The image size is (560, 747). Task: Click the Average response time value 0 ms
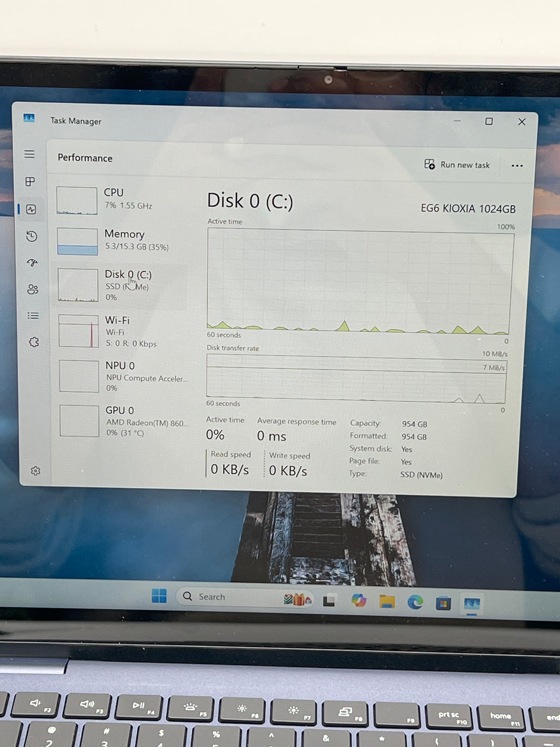272,436
